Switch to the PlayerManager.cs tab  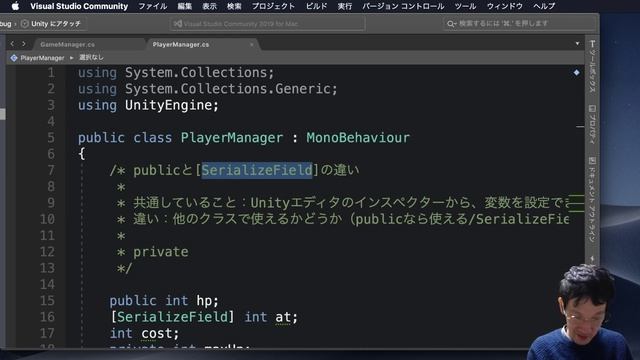pos(181,44)
